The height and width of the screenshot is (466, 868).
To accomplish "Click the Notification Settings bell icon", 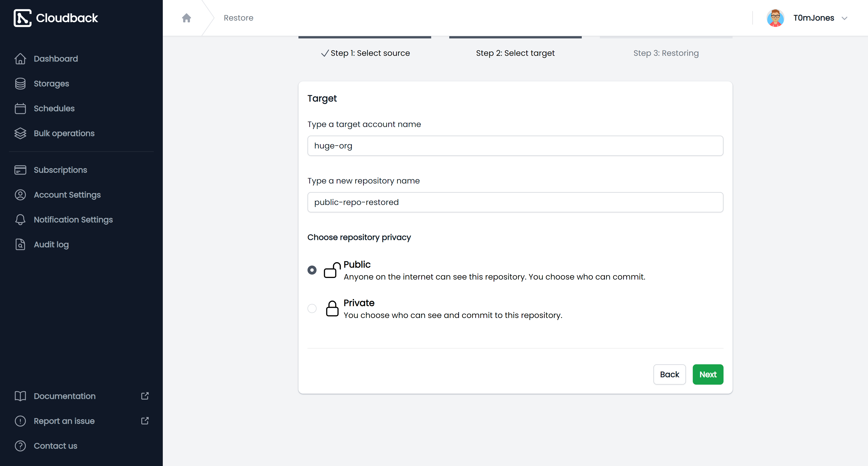I will coord(20,219).
